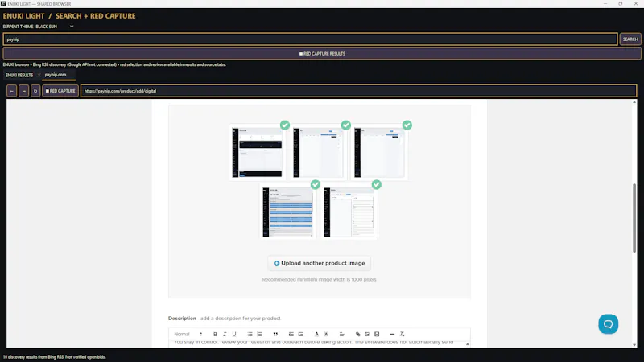The width and height of the screenshot is (644, 362).
Task: Toggle italic formatting in description editor
Action: [x=225, y=334]
